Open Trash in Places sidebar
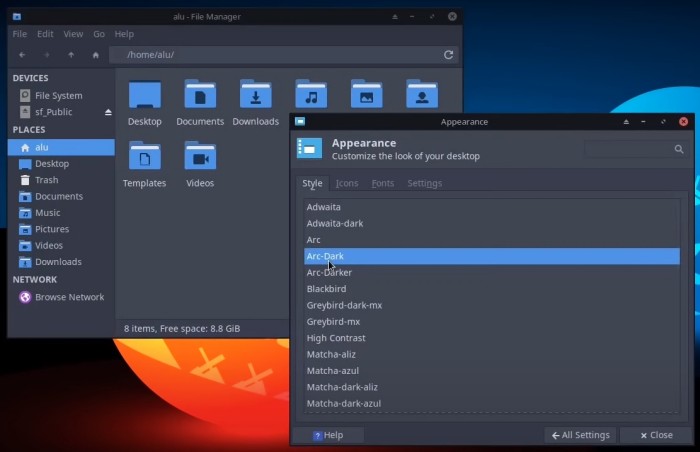This screenshot has width=700, height=452. [x=61, y=180]
